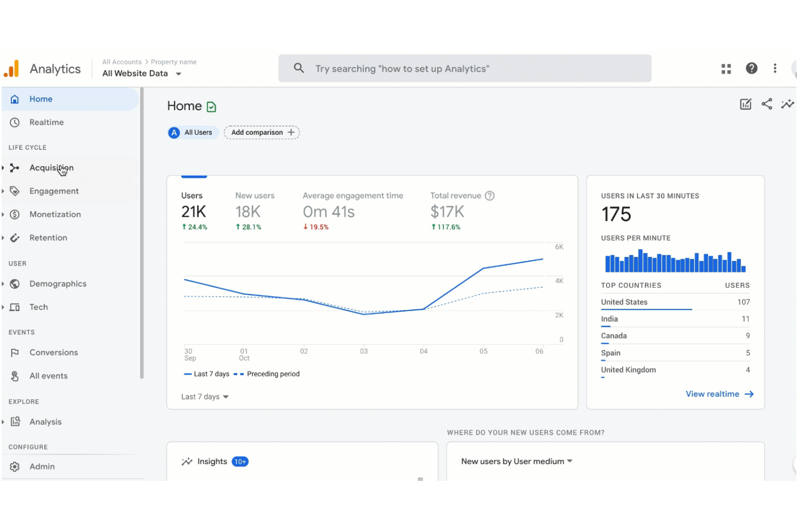Click the All events touch icon

coord(15,376)
